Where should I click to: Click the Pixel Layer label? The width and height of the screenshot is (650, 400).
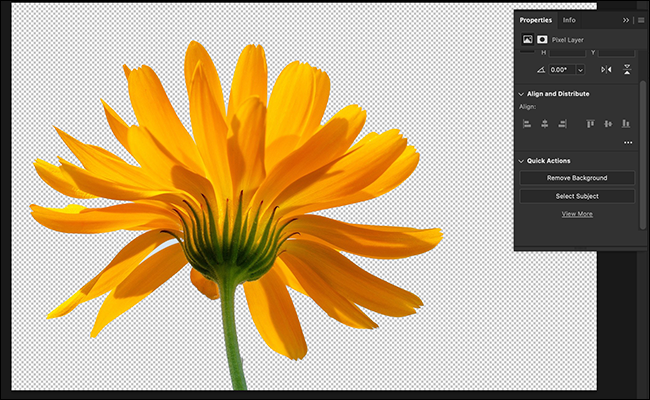point(568,40)
